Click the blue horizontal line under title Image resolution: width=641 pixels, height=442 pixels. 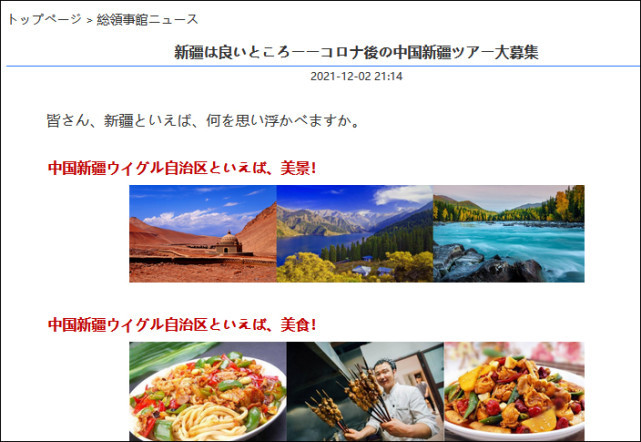click(x=323, y=66)
